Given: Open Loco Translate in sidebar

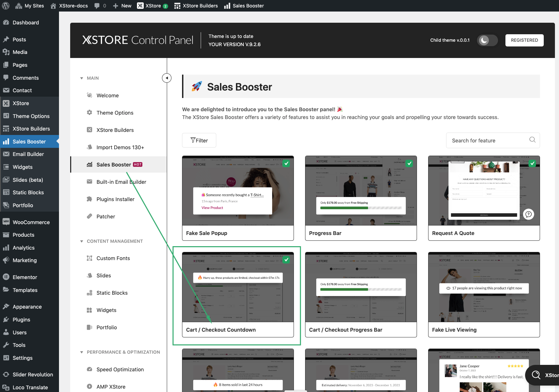Looking at the screenshot, I should [x=29, y=387].
